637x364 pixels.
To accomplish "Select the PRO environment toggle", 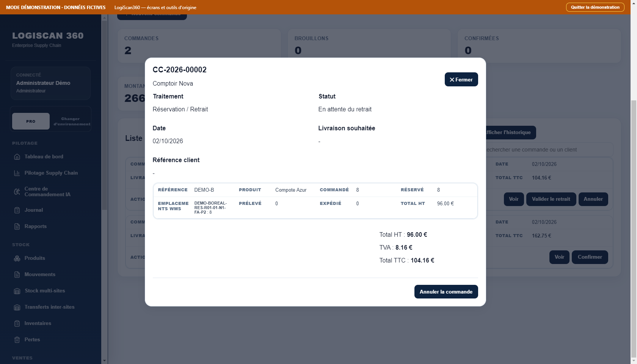I will [31, 121].
